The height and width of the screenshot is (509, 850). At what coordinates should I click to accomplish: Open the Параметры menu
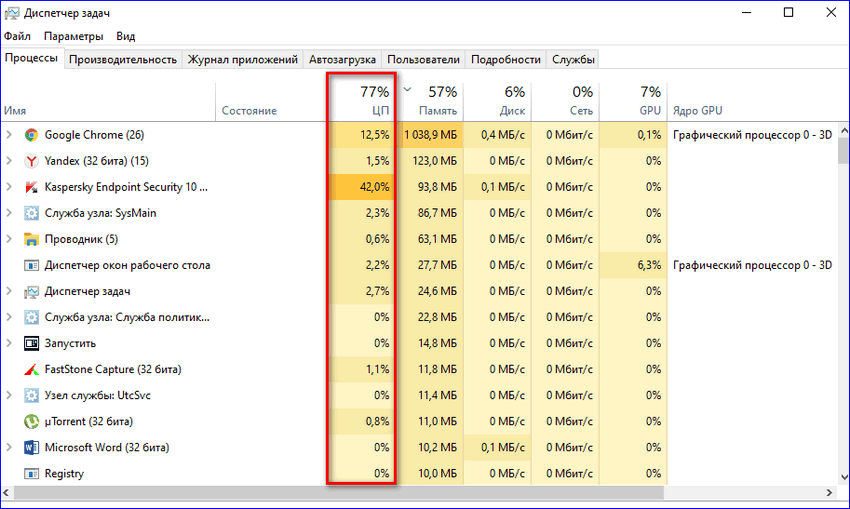click(x=73, y=36)
